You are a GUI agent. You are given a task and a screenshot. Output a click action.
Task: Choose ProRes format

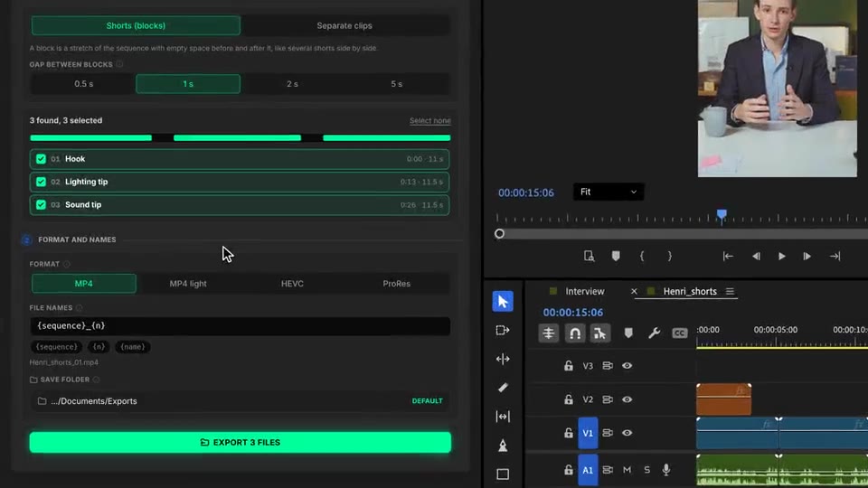396,283
